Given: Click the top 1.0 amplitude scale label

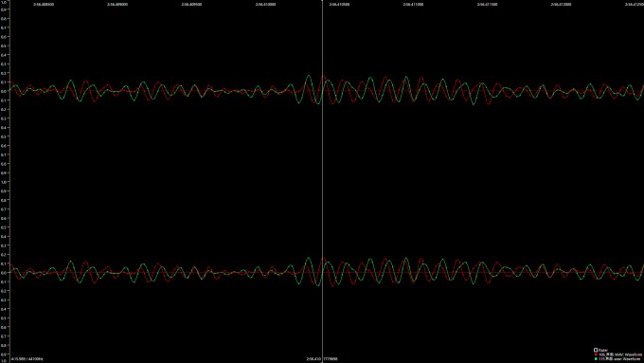Looking at the screenshot, I should tap(3, 3).
